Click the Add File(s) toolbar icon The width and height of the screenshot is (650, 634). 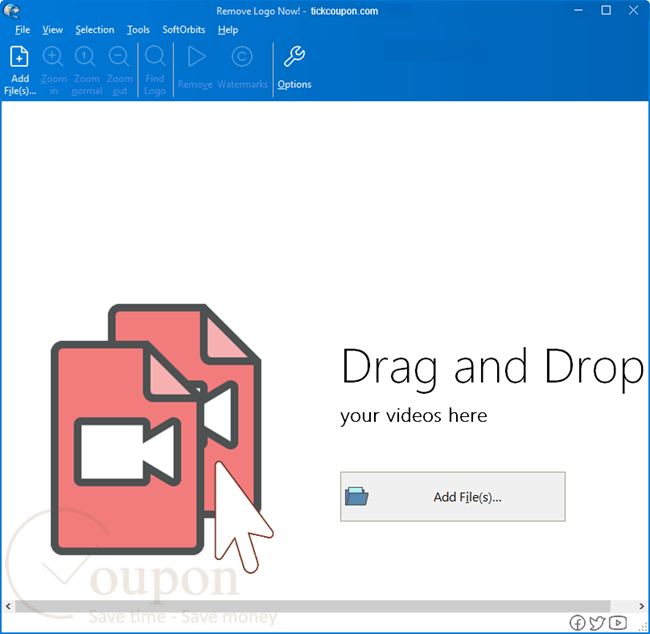pyautogui.click(x=19, y=57)
